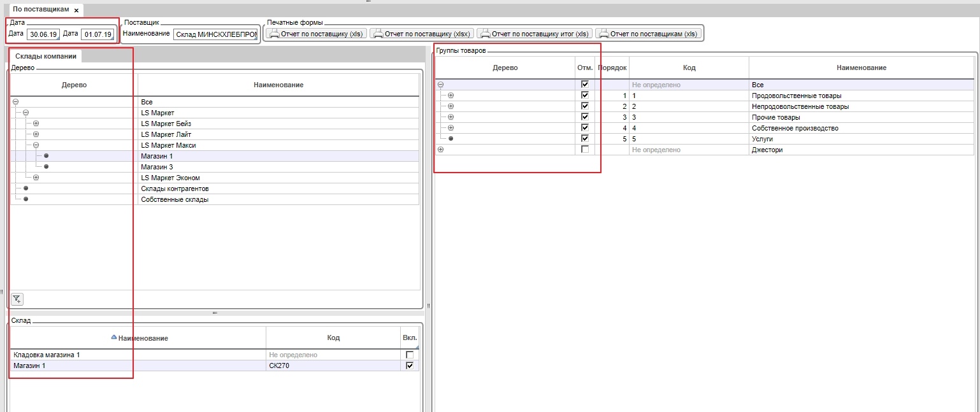
Task: Click 'Отчет по поставщику итог (xls)' button
Action: (535, 34)
